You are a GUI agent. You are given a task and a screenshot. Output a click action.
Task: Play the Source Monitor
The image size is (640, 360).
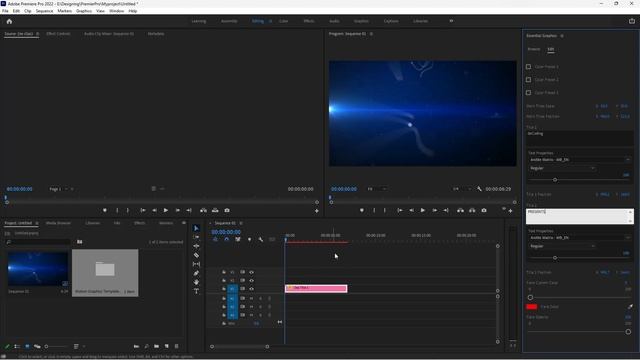pyautogui.click(x=166, y=210)
